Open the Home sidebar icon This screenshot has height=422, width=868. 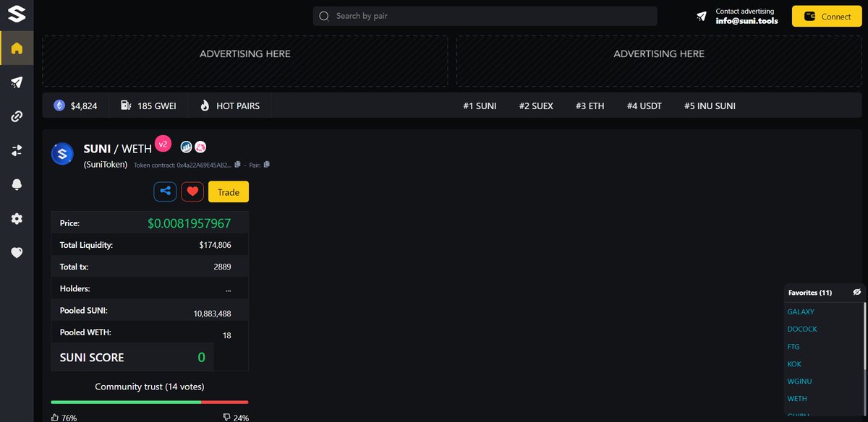[17, 48]
